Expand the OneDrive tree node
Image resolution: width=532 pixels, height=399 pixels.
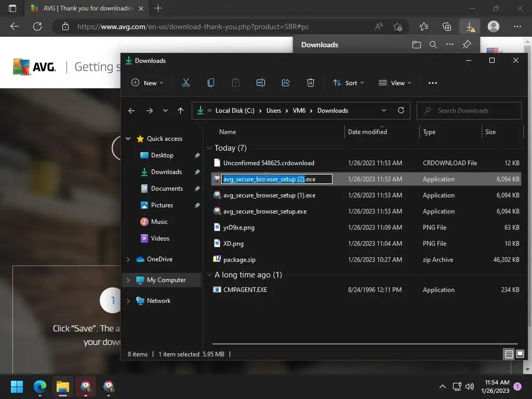click(x=128, y=259)
